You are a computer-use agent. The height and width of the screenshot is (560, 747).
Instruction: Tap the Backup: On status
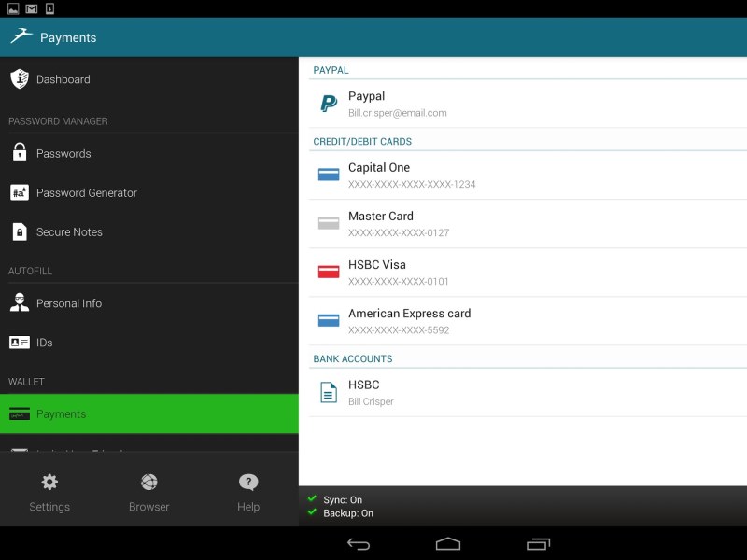[348, 512]
